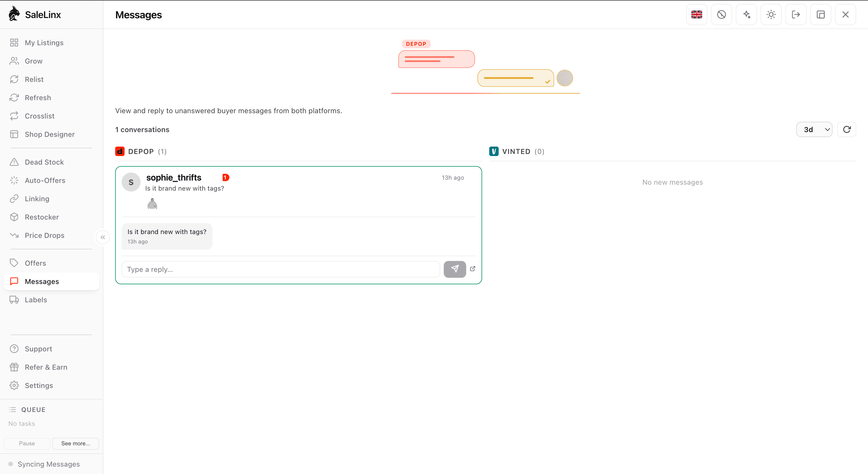Select Messages in sidebar
Image resolution: width=868 pixels, height=474 pixels.
click(51, 281)
